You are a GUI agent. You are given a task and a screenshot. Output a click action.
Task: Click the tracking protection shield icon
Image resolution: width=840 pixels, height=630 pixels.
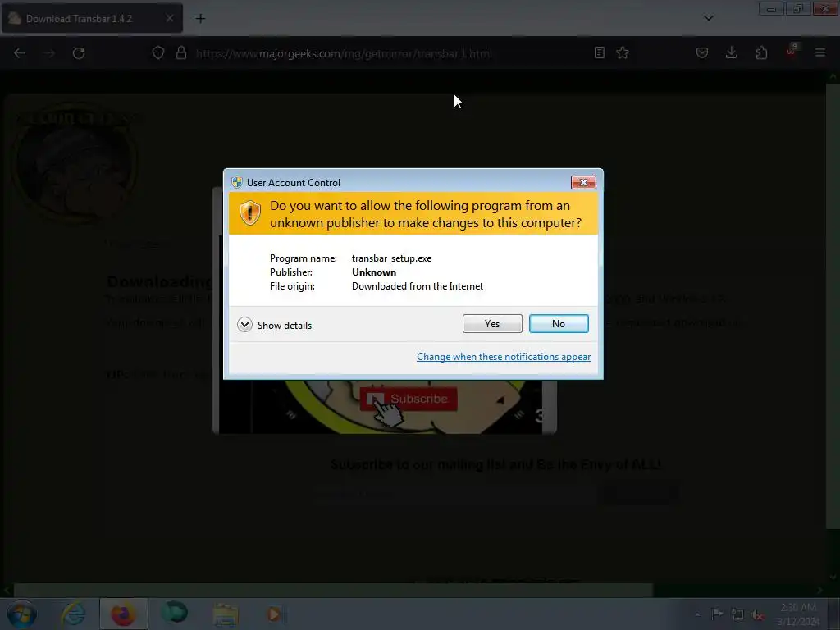(158, 53)
